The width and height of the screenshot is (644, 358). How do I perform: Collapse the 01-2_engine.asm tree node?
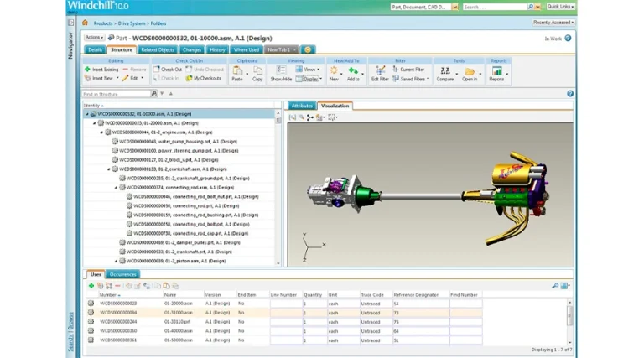point(101,132)
